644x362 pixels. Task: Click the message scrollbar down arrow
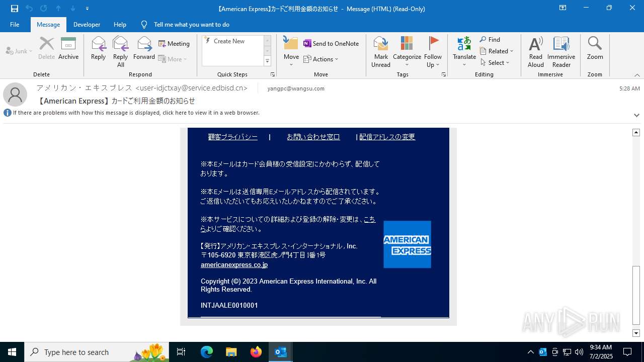coord(636,333)
